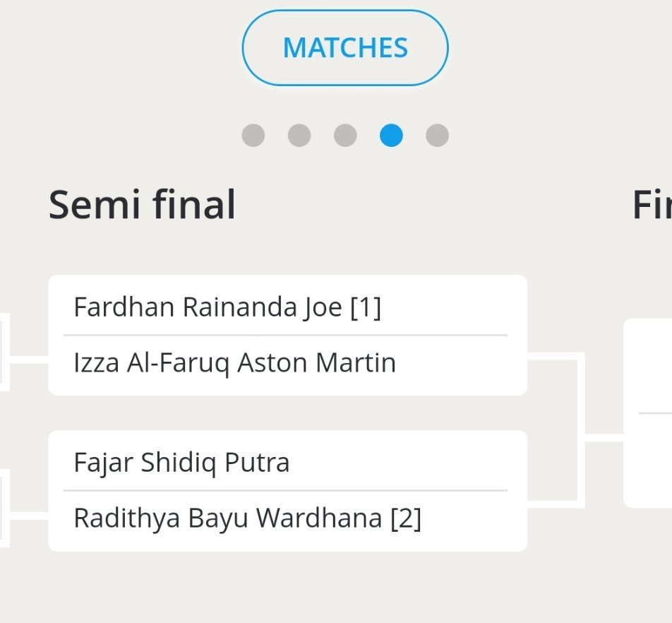Switch to the third pagination dot
The width and height of the screenshot is (672, 623).
coord(345,135)
